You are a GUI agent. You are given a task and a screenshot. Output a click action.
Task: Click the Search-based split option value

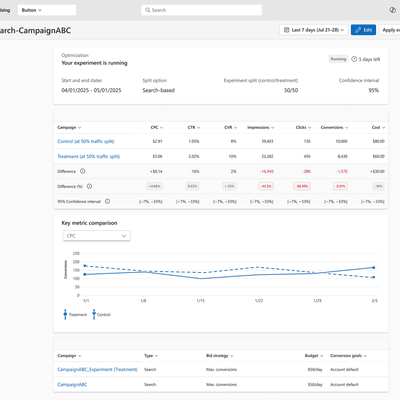tap(159, 90)
